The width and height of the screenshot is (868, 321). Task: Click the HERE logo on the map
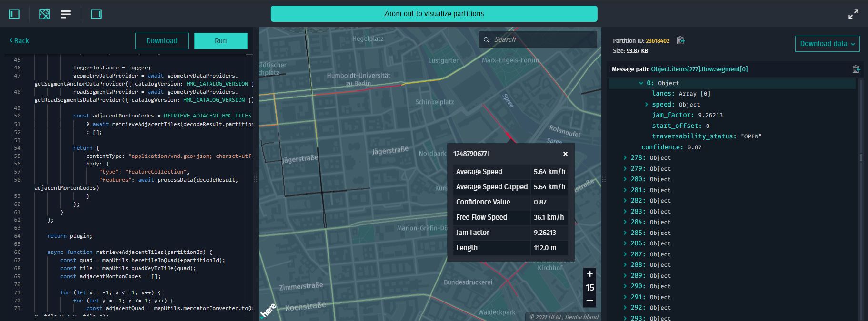268,310
